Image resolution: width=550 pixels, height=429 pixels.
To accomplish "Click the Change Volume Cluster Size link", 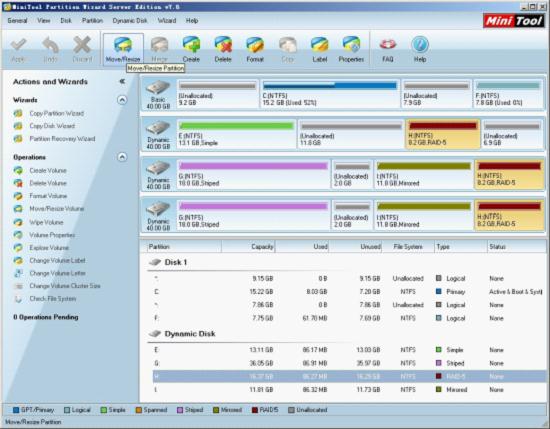I will click(x=65, y=286).
